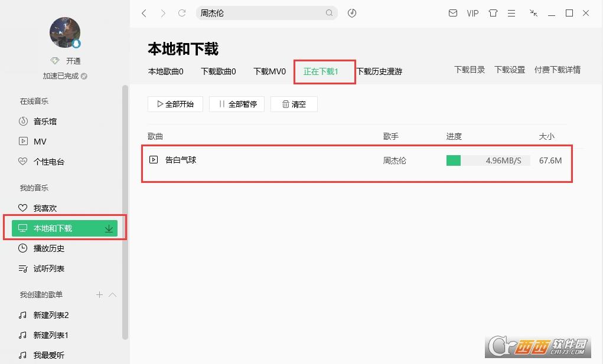Viewport: 603px width, 364px height.
Task: Open 试听列表 in sidebar
Action: tap(49, 268)
